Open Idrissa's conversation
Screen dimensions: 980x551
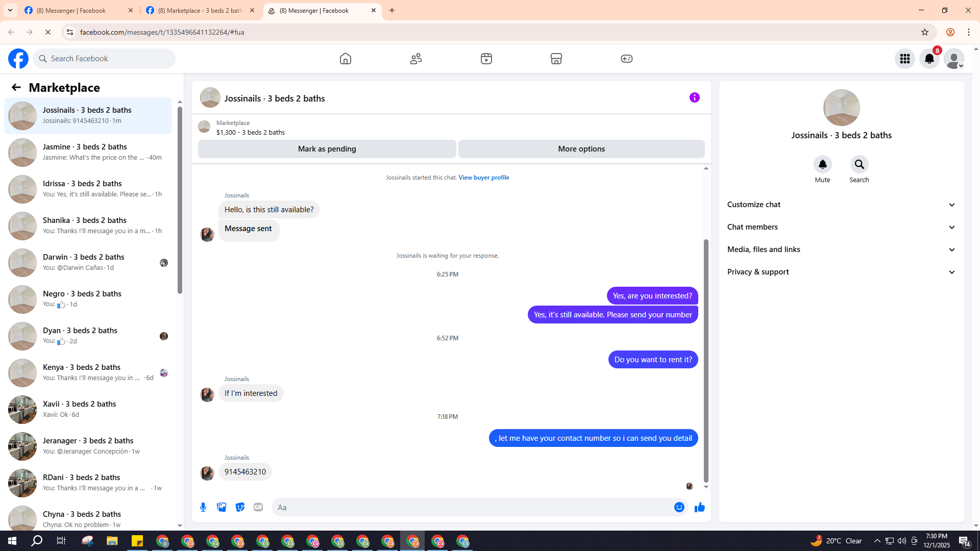[88, 189]
